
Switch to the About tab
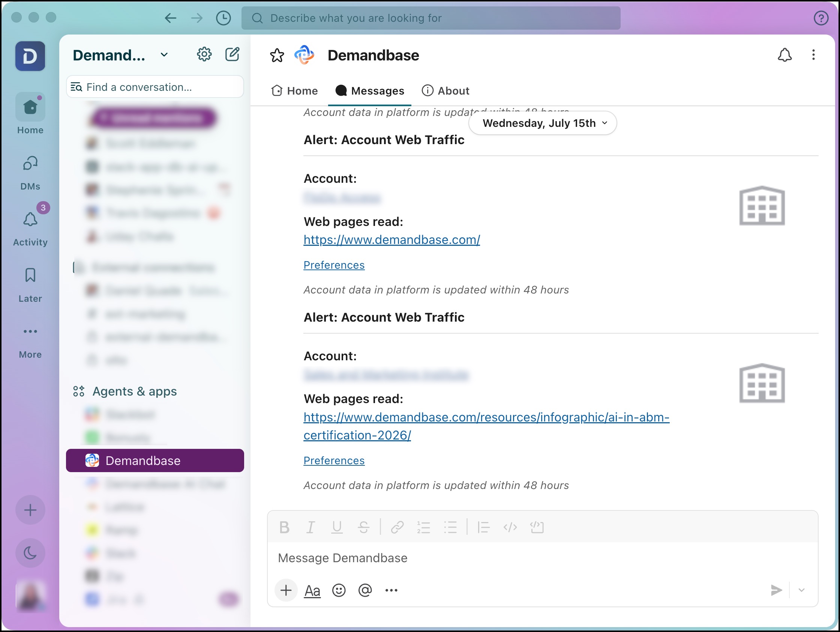(x=445, y=91)
